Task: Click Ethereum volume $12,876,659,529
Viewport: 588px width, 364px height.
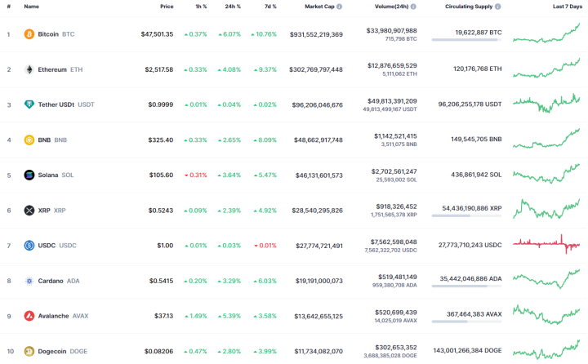Action: [392, 65]
